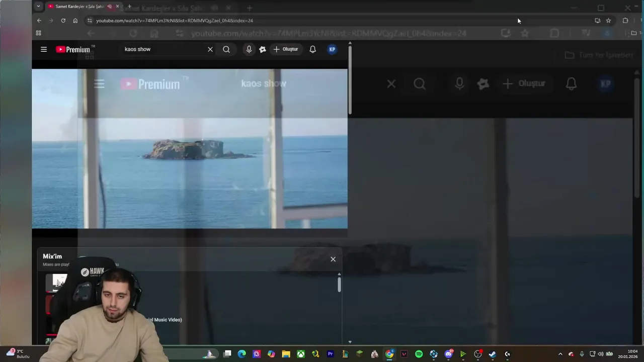Viewport: 644px width, 362px height.
Task: Launch Microsoft Edge from taskbar
Action: click(x=242, y=354)
